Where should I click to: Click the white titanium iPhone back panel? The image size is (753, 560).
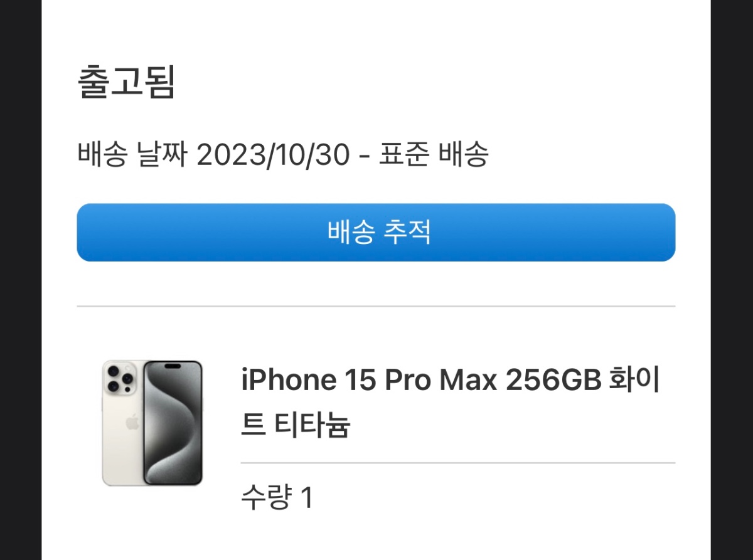pyautogui.click(x=122, y=423)
